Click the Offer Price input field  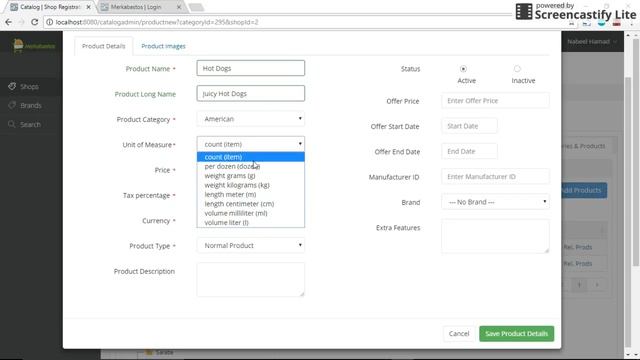(495, 101)
